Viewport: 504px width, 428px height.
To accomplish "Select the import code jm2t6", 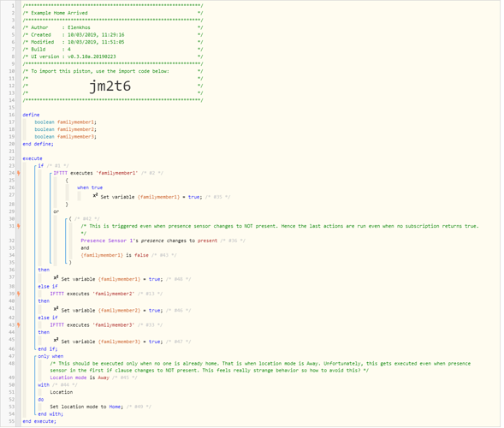I will tap(110, 86).
